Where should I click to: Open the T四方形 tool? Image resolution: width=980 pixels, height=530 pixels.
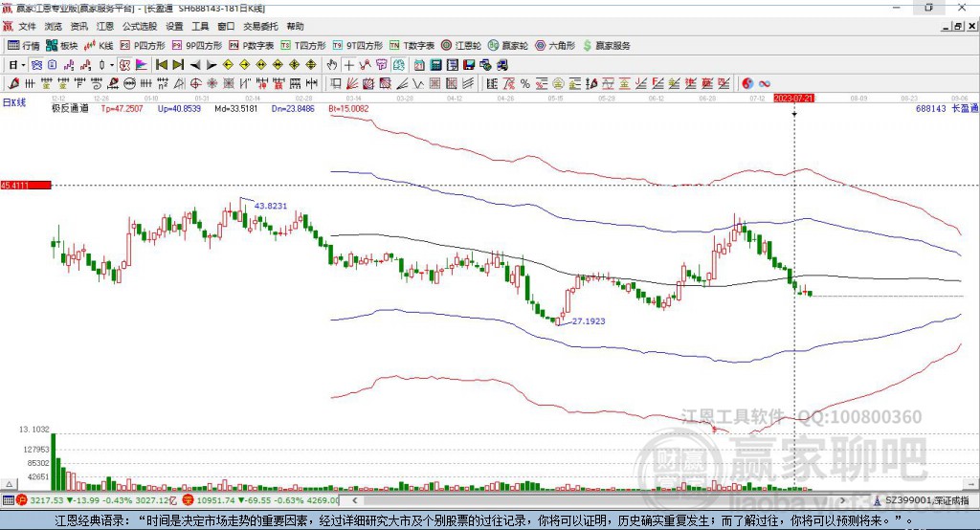303,46
